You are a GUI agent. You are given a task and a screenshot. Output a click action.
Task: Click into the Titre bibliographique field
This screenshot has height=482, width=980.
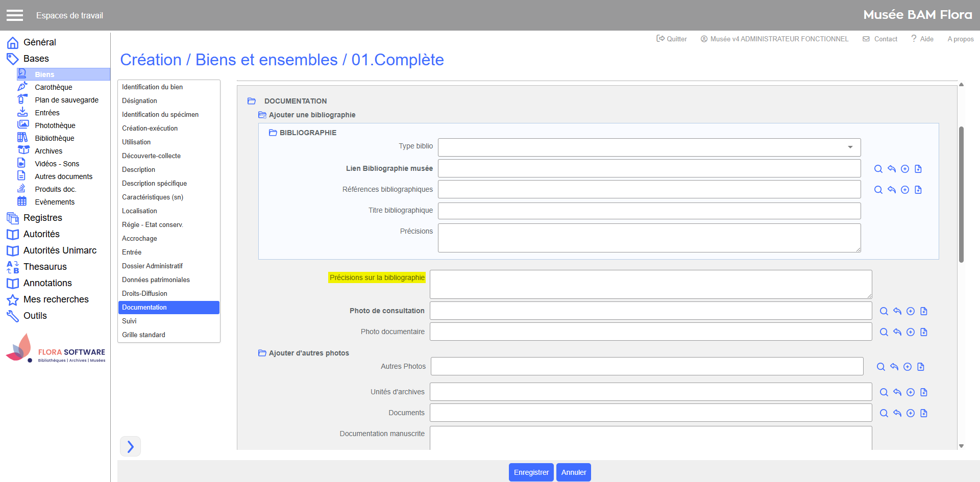point(649,211)
